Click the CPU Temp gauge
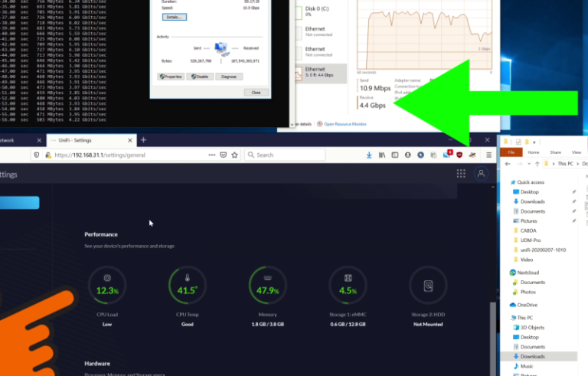 coord(188,285)
